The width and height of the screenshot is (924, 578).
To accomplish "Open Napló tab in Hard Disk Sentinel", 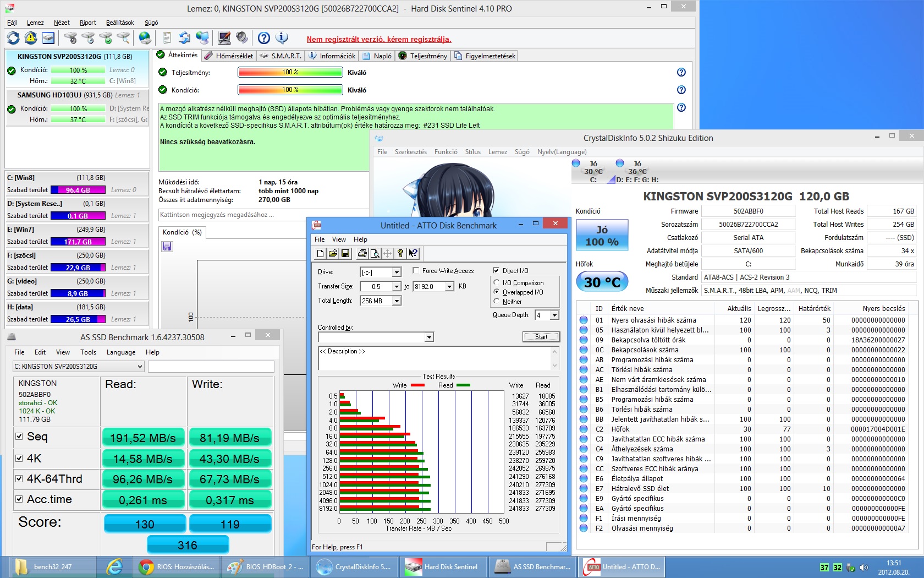I will tap(377, 56).
